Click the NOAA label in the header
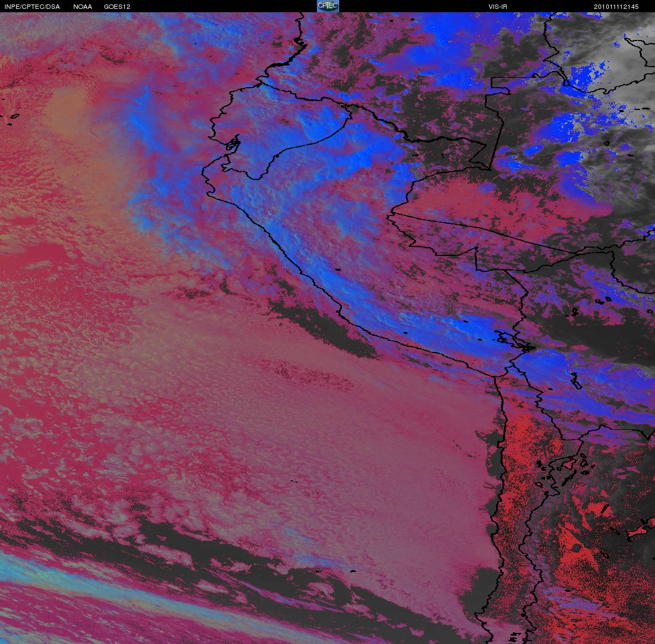 pos(83,7)
